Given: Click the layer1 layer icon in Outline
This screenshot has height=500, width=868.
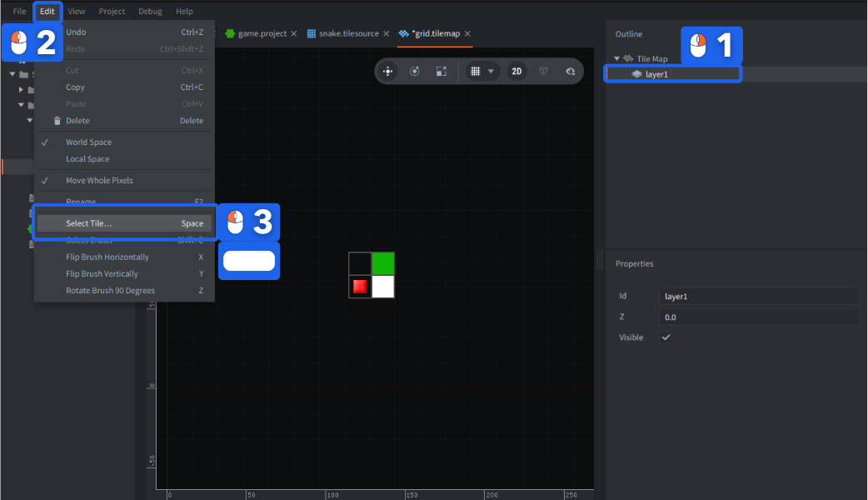Looking at the screenshot, I should [636, 74].
